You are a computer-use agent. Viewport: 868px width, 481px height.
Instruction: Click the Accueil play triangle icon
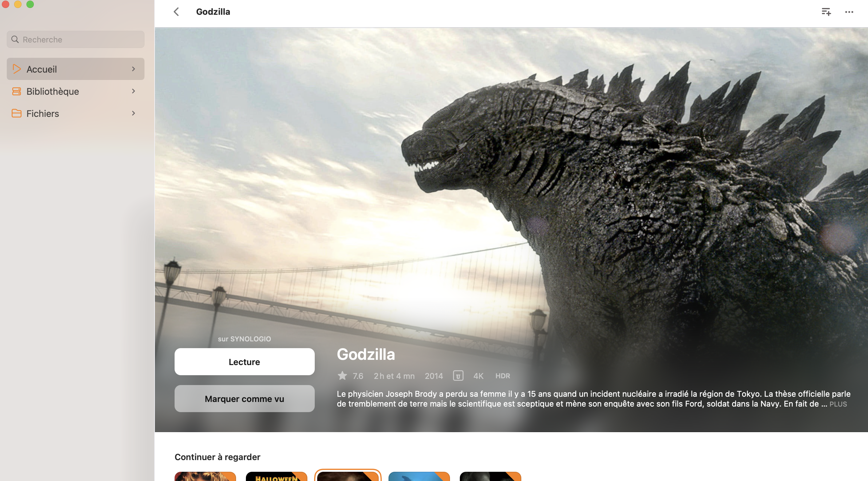[17, 69]
